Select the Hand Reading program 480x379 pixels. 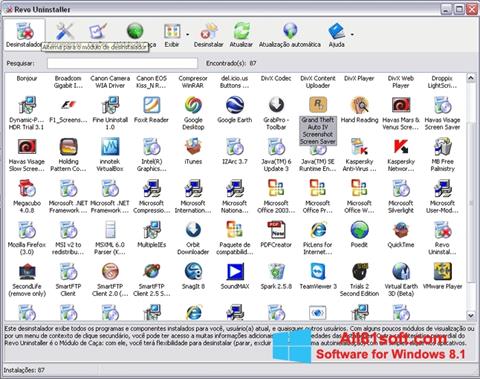359,109
